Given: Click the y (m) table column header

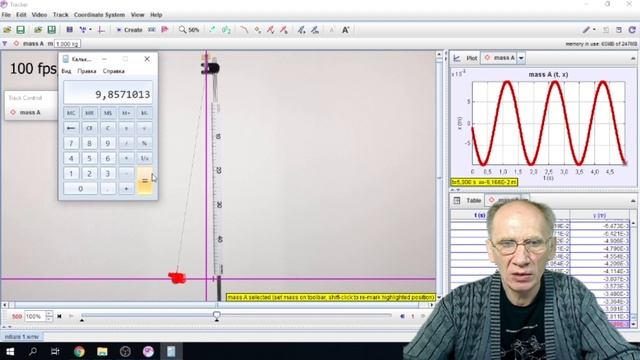Looking at the screenshot, I should point(599,215).
